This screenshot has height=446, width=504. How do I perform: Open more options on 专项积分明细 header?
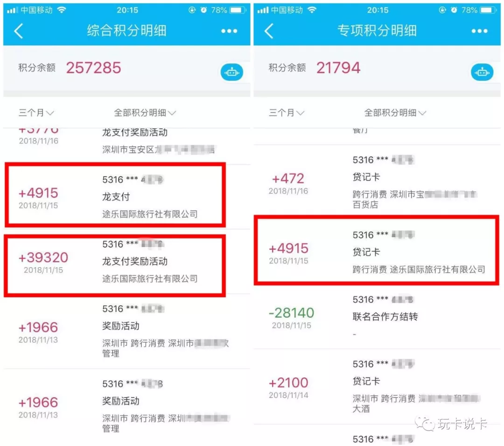pos(479,31)
